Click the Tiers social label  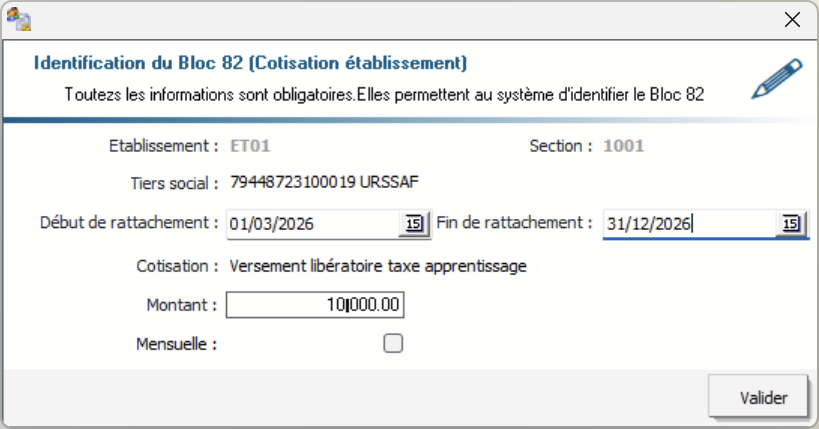[174, 183]
